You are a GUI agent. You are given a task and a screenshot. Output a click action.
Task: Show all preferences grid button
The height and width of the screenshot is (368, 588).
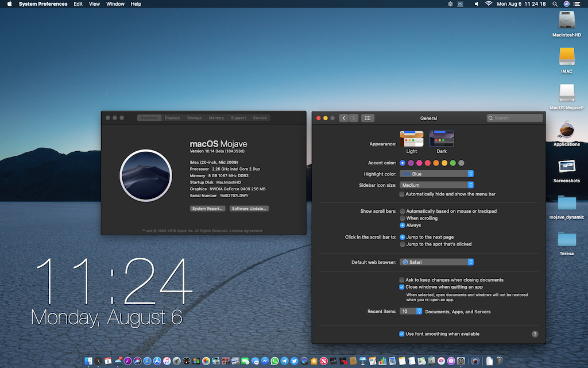[x=367, y=118]
